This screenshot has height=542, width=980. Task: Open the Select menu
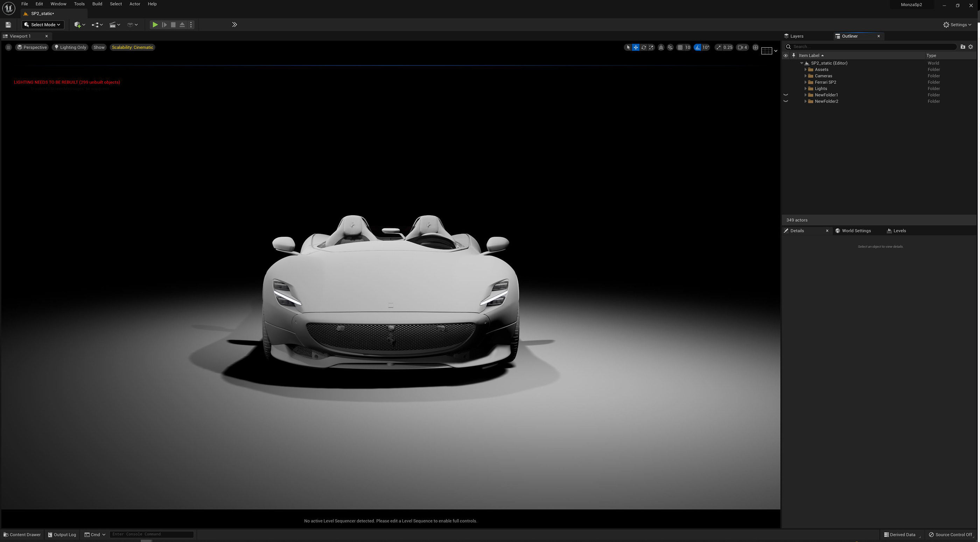[x=115, y=4]
